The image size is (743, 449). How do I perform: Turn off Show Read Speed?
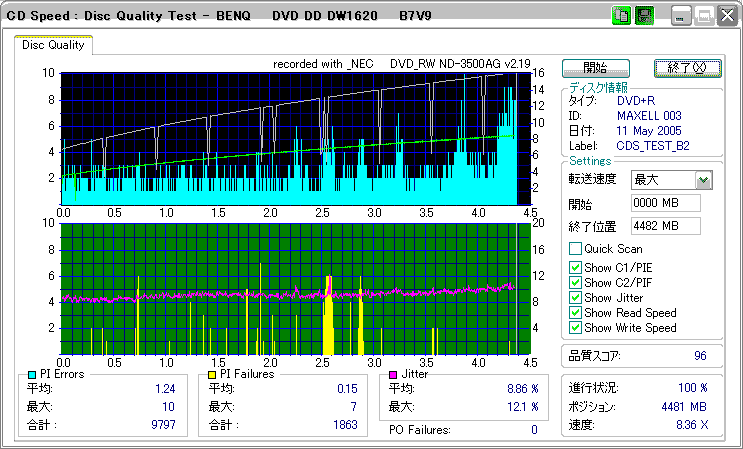pyautogui.click(x=575, y=313)
